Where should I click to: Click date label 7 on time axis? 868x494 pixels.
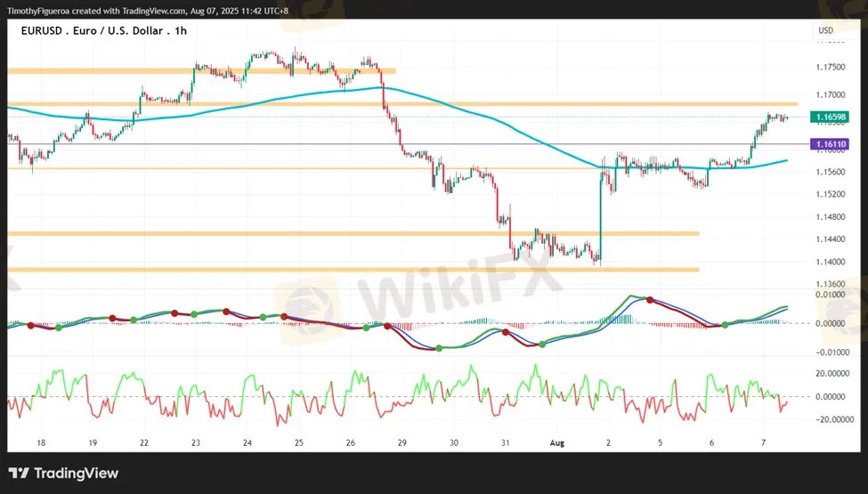(x=763, y=443)
